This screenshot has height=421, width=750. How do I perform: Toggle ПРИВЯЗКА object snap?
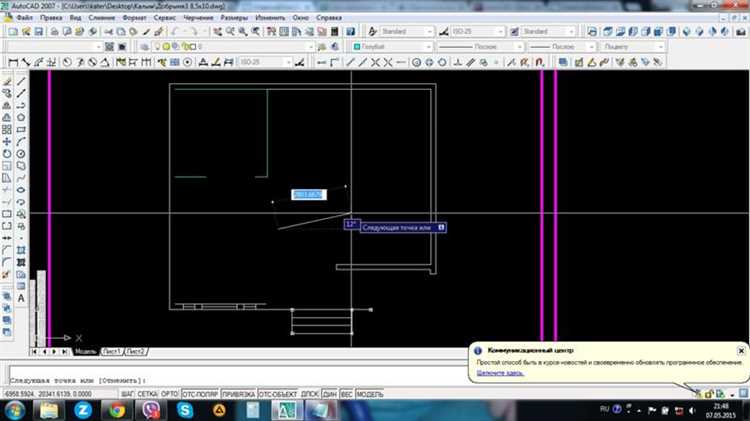(x=238, y=395)
